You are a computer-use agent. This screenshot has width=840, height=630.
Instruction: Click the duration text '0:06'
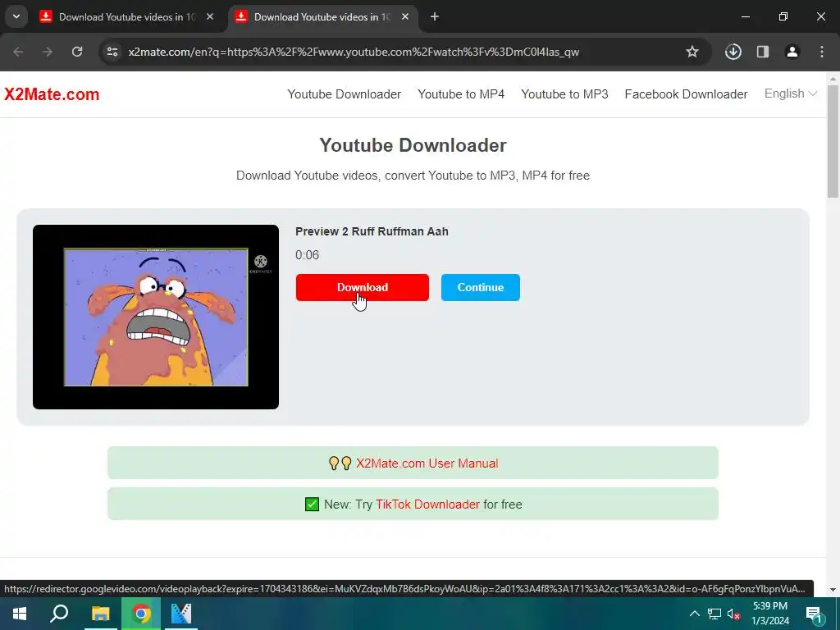click(307, 255)
